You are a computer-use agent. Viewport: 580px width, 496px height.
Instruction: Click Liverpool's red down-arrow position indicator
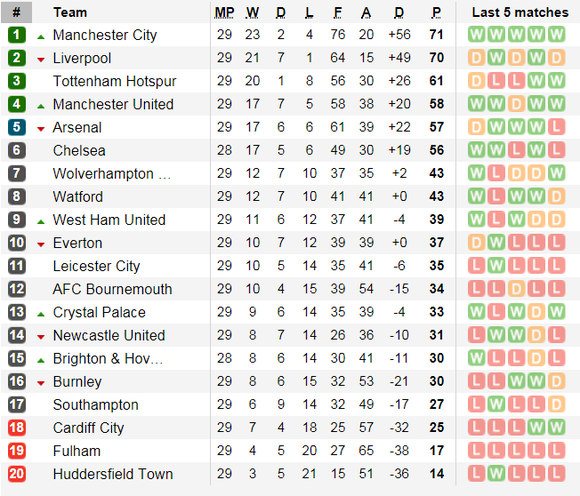[x=41, y=60]
